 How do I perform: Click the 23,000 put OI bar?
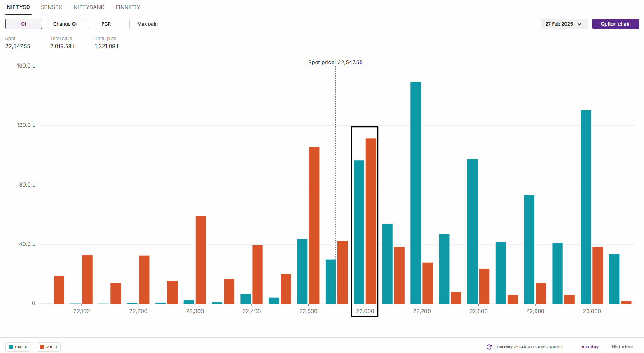click(598, 276)
